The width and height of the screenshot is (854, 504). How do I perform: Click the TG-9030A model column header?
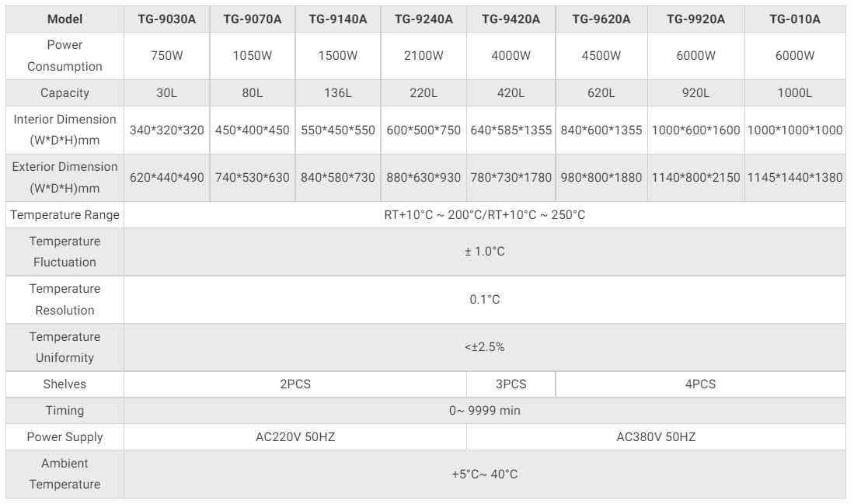point(166,19)
